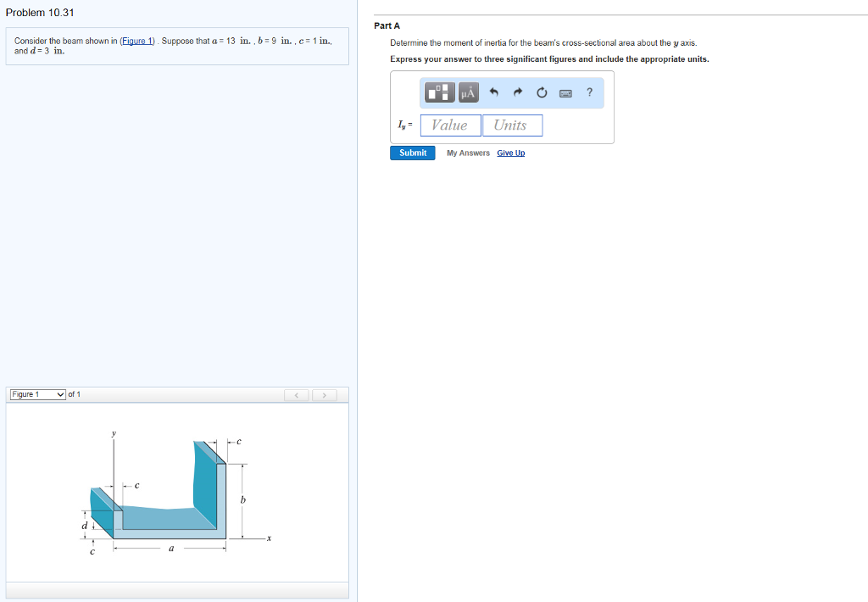Expand to the next figure using right chevron
868x602 pixels.
324,394
